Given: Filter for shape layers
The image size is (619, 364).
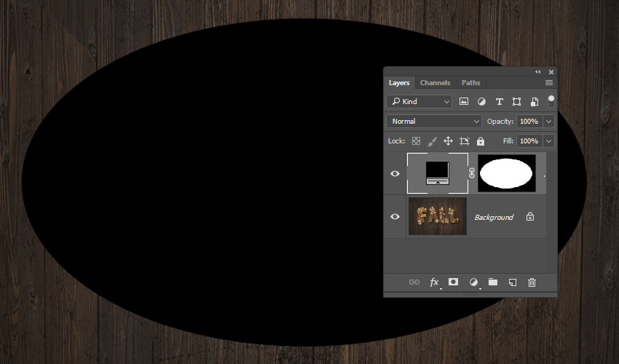Looking at the screenshot, I should point(516,101).
